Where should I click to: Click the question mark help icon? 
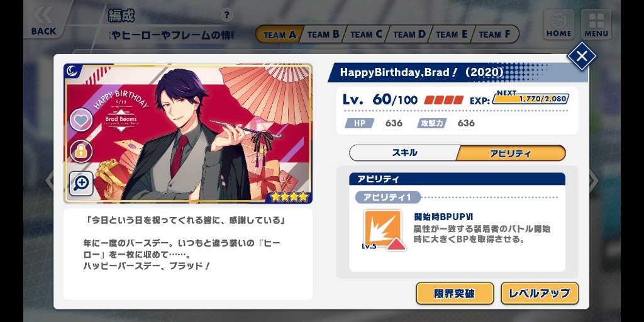pyautogui.click(x=226, y=16)
